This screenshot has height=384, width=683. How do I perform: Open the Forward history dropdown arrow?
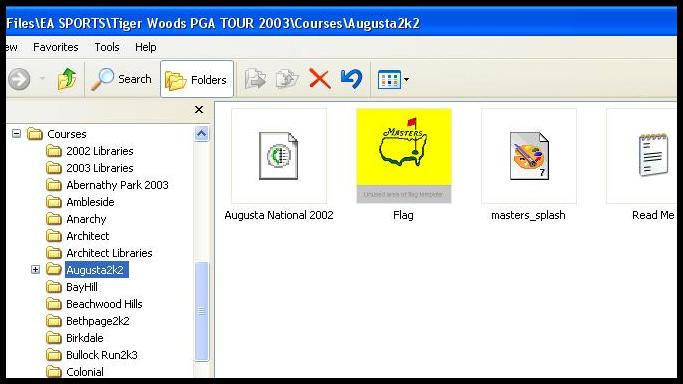(x=42, y=79)
